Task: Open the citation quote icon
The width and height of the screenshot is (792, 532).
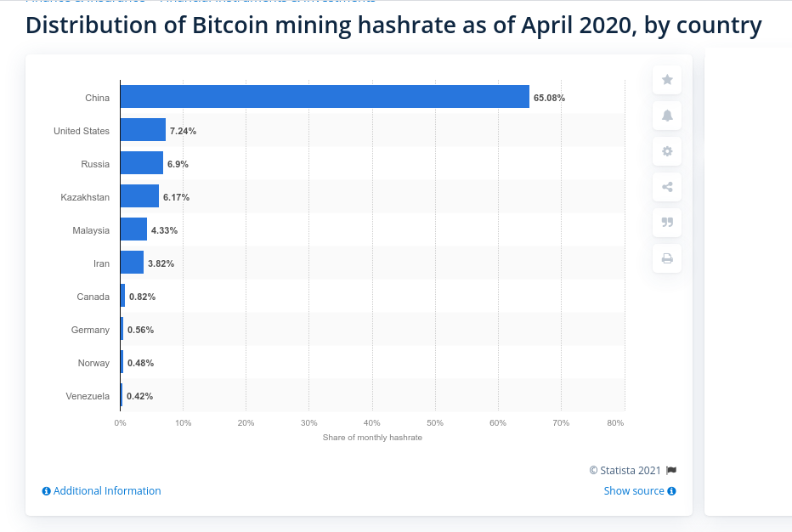Action: 666,223
